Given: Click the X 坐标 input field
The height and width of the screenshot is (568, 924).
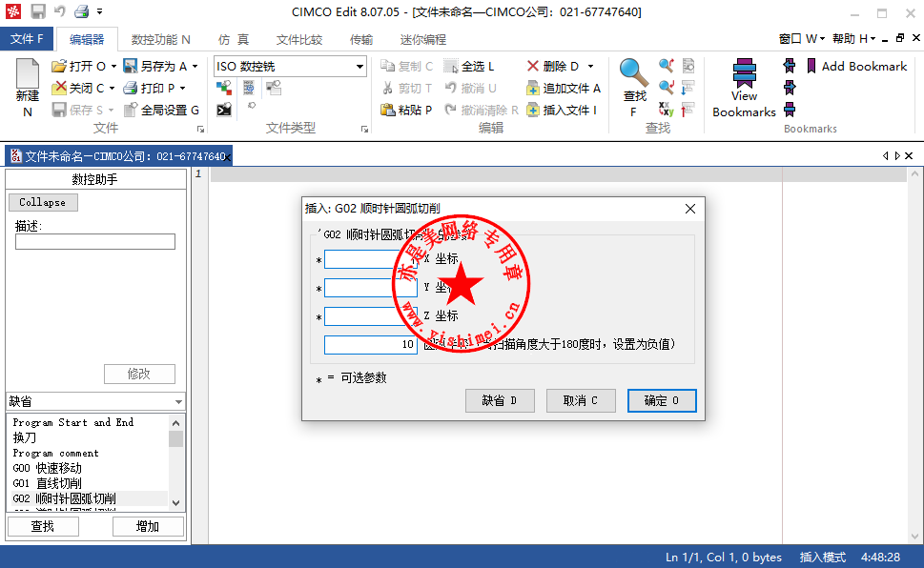Looking at the screenshot, I should pos(371,259).
